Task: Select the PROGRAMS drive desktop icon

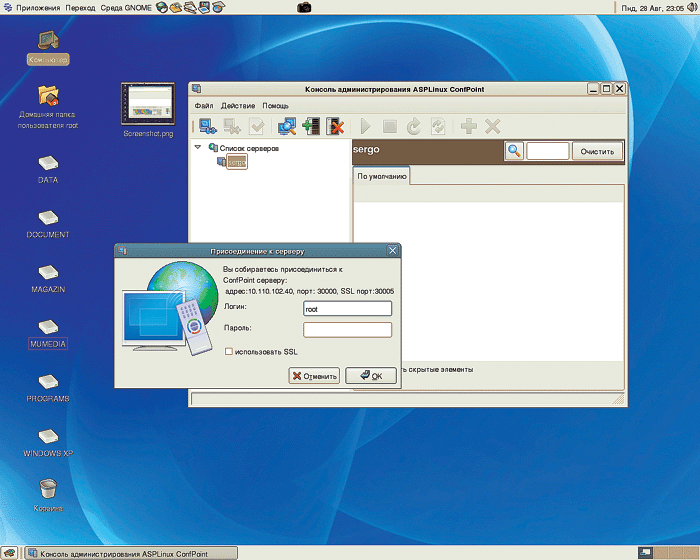Action: click(x=48, y=388)
